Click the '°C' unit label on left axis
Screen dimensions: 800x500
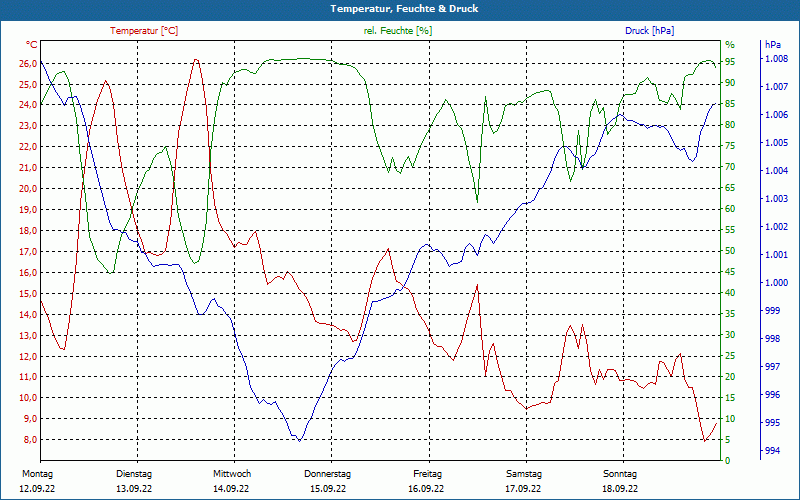tap(32, 45)
